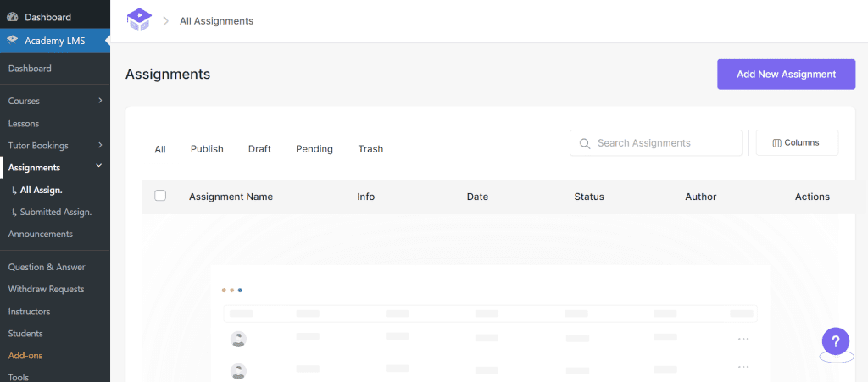Click Info column header

point(366,197)
